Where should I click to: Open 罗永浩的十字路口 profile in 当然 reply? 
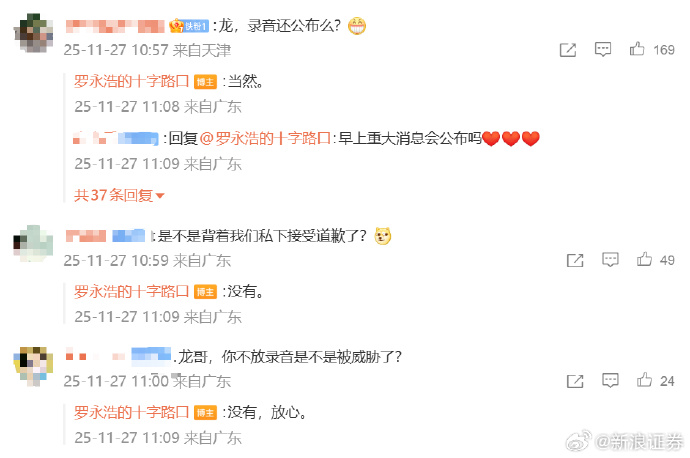point(131,81)
